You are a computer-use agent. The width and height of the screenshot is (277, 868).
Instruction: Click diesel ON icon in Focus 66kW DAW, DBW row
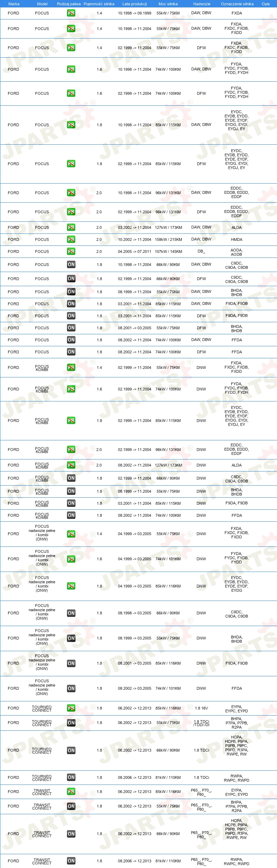71,265
